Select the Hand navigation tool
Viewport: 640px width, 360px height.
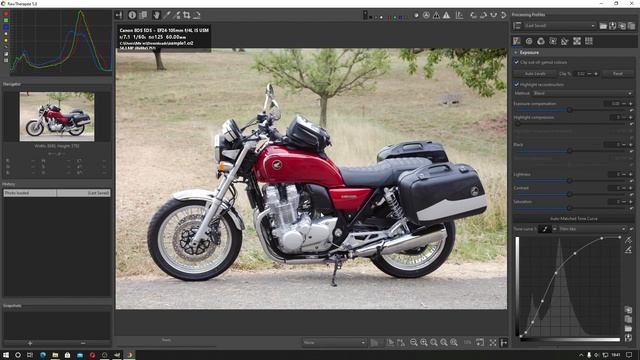tap(156, 15)
